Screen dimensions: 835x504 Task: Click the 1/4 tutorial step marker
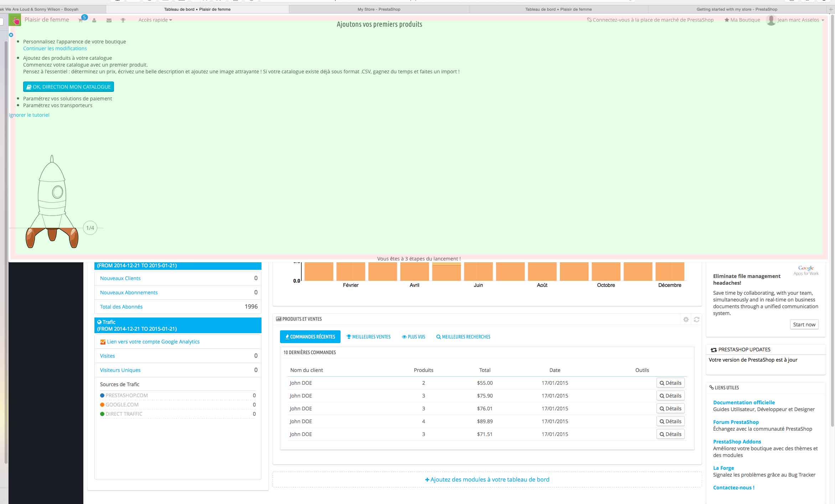pos(90,228)
